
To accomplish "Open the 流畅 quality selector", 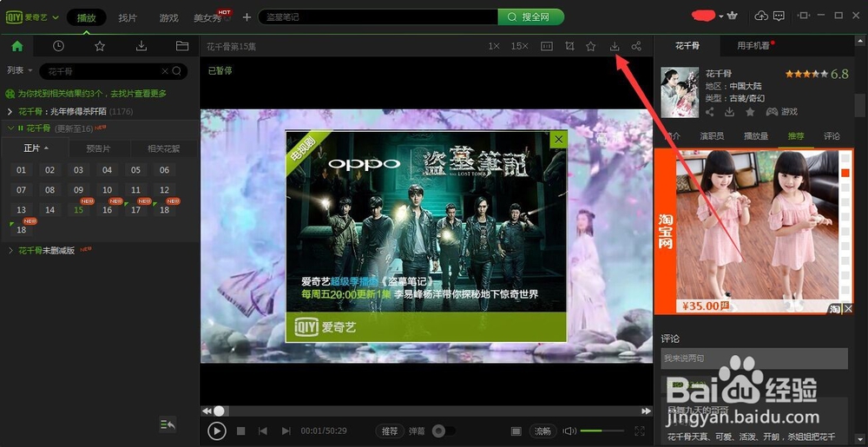I will (x=542, y=431).
